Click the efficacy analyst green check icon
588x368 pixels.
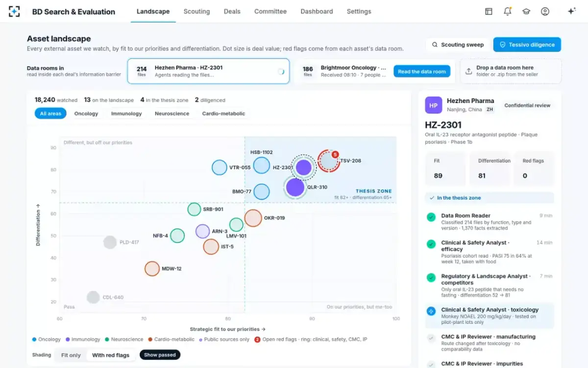coord(431,244)
